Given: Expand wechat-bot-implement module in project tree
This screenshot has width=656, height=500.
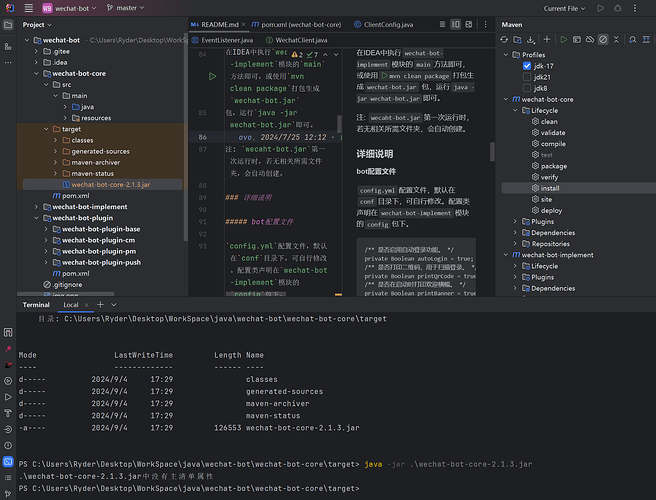Looking at the screenshot, I should click(x=36, y=207).
